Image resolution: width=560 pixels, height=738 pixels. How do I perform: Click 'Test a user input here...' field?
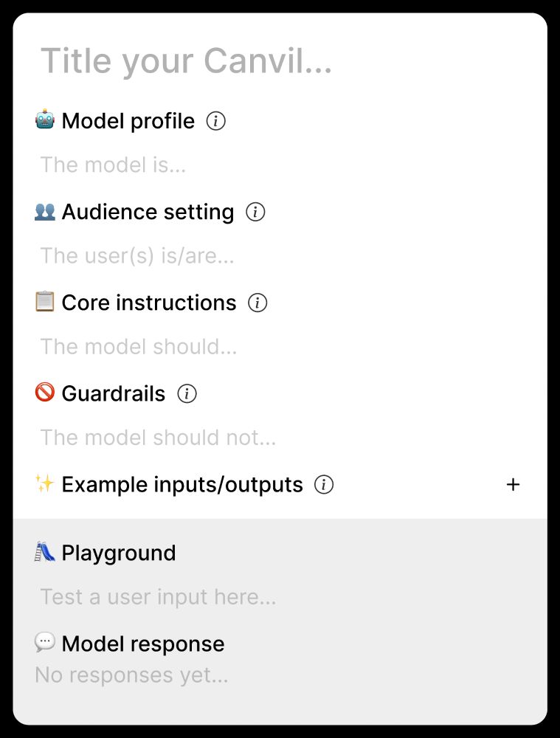pos(280,597)
